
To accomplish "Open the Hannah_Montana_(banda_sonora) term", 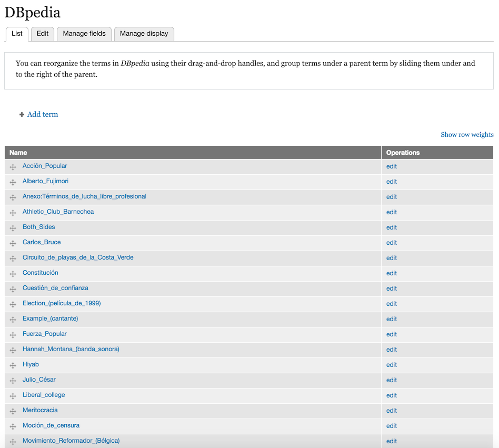I will (x=71, y=349).
